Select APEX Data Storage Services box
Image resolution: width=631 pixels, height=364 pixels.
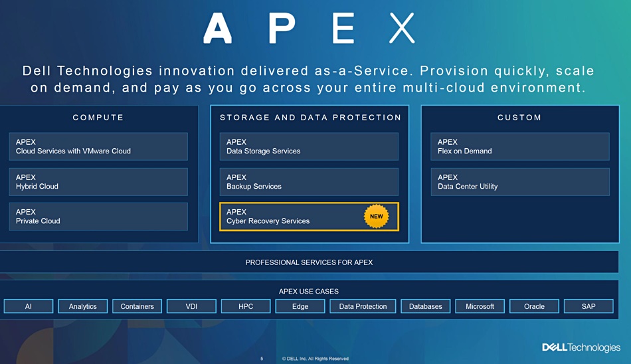[x=309, y=147]
